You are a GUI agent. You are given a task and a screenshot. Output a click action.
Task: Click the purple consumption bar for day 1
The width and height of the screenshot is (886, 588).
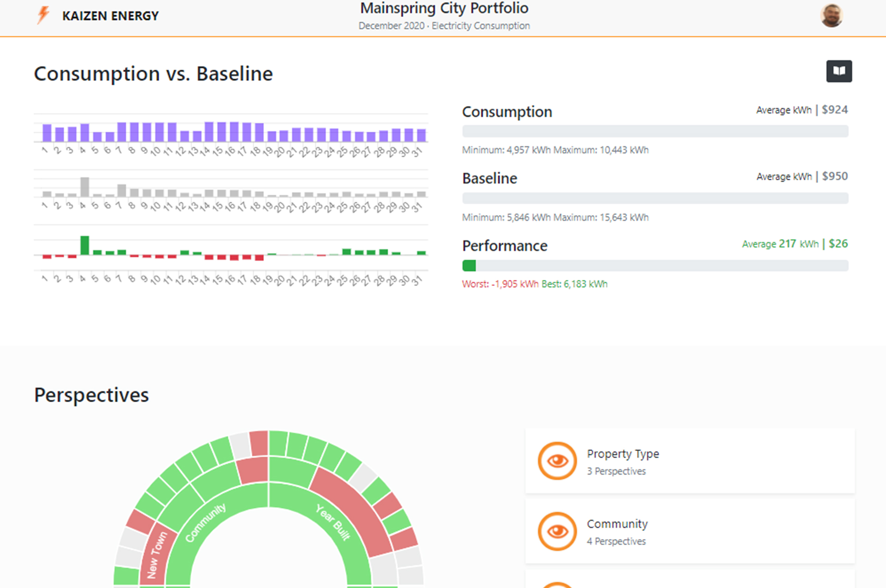click(x=47, y=132)
